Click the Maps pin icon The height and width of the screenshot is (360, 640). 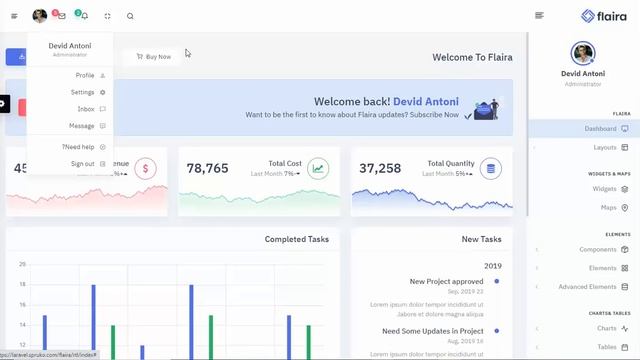625,208
